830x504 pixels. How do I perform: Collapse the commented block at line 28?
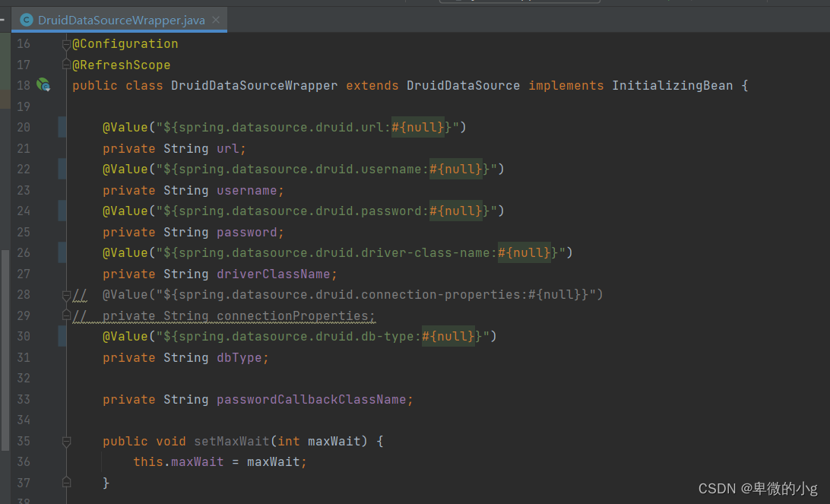(x=66, y=295)
